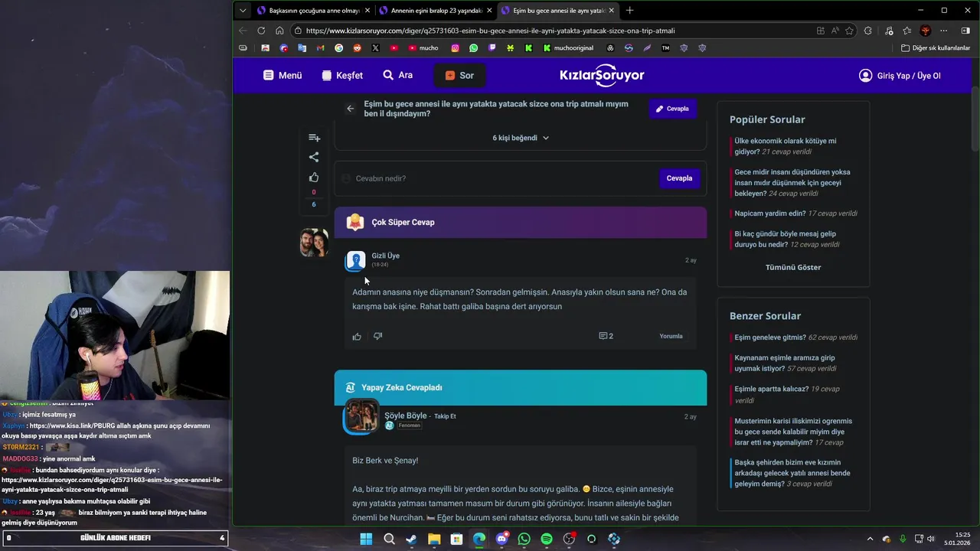Viewport: 980px width, 551px height.
Task: Open Diğer sık kullanılanlar bookmarks folder
Action: click(936, 47)
